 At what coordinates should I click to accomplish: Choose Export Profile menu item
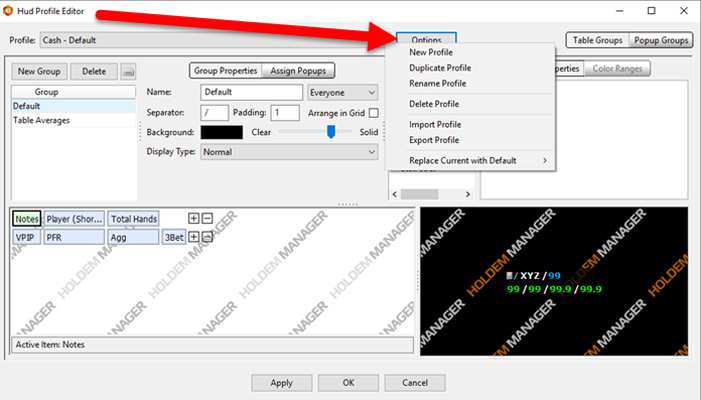[434, 140]
